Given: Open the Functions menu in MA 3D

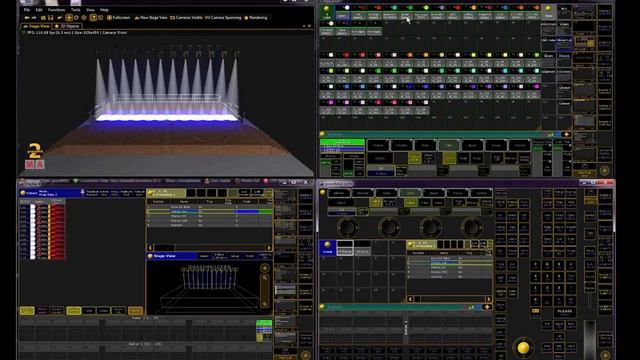Looking at the screenshot, I should click(x=56, y=10).
